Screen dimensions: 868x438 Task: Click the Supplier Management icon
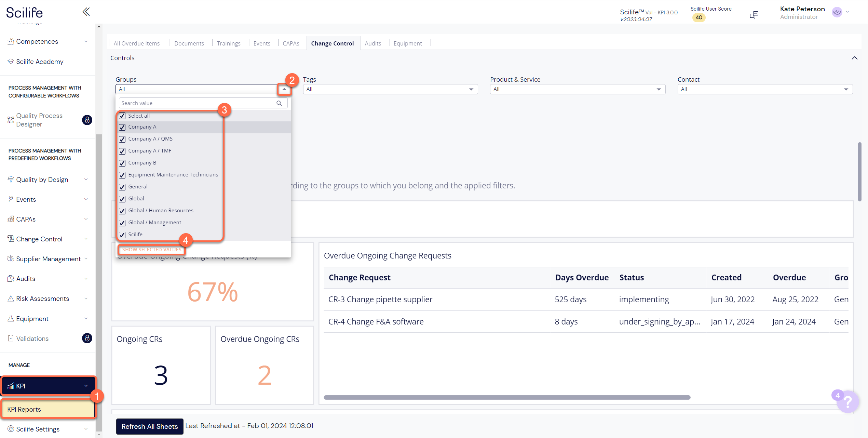[11, 258]
